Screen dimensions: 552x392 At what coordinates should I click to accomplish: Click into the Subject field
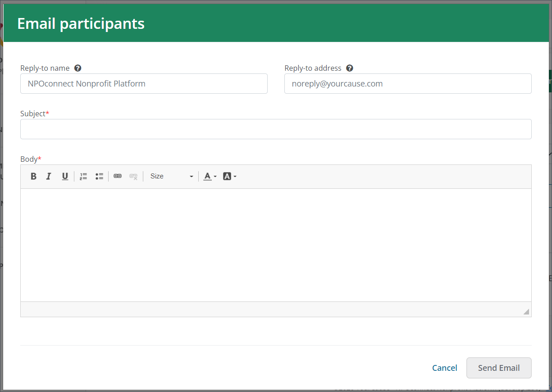tap(276, 129)
